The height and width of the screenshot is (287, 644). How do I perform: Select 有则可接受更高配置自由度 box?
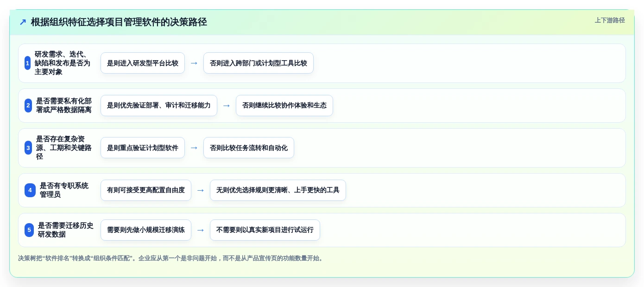tap(146, 190)
